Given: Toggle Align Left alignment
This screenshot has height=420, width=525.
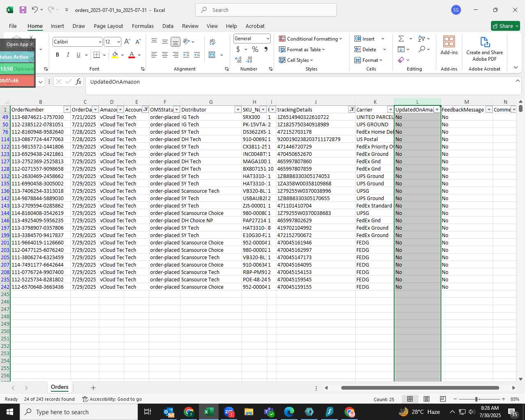Looking at the screenshot, I should (154, 55).
